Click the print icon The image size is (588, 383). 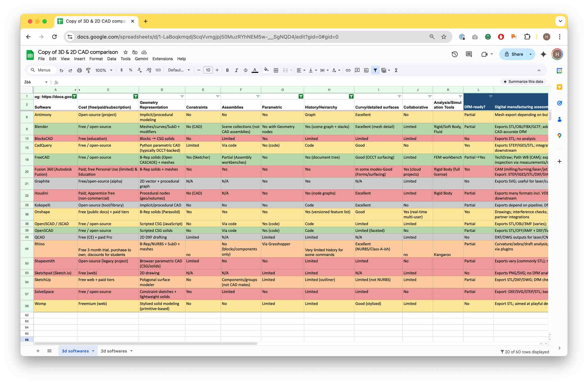79,70
